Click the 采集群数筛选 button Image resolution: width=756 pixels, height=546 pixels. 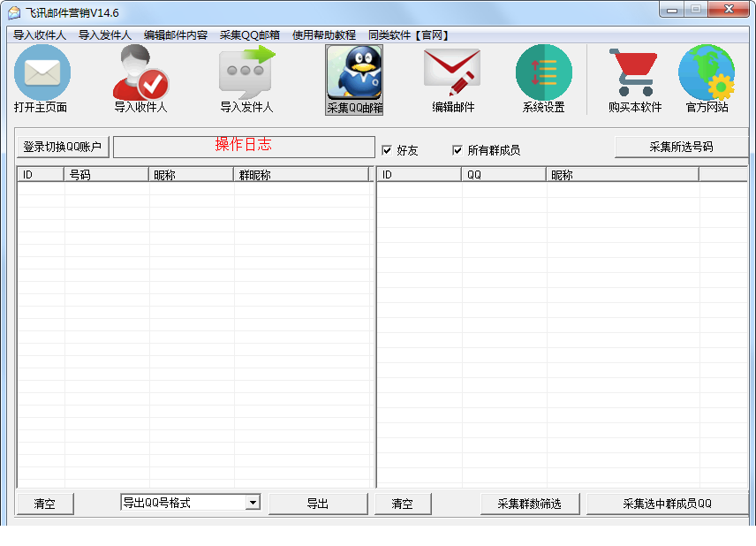(x=529, y=504)
